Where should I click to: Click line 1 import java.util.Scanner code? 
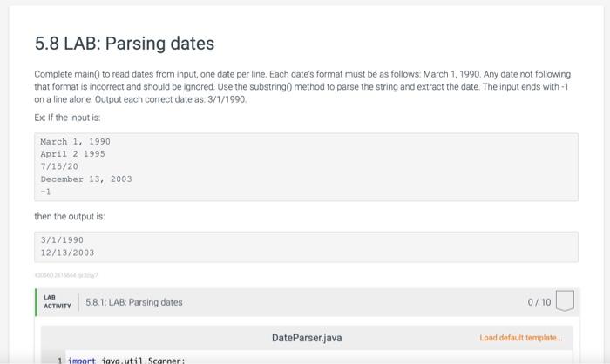126,361
